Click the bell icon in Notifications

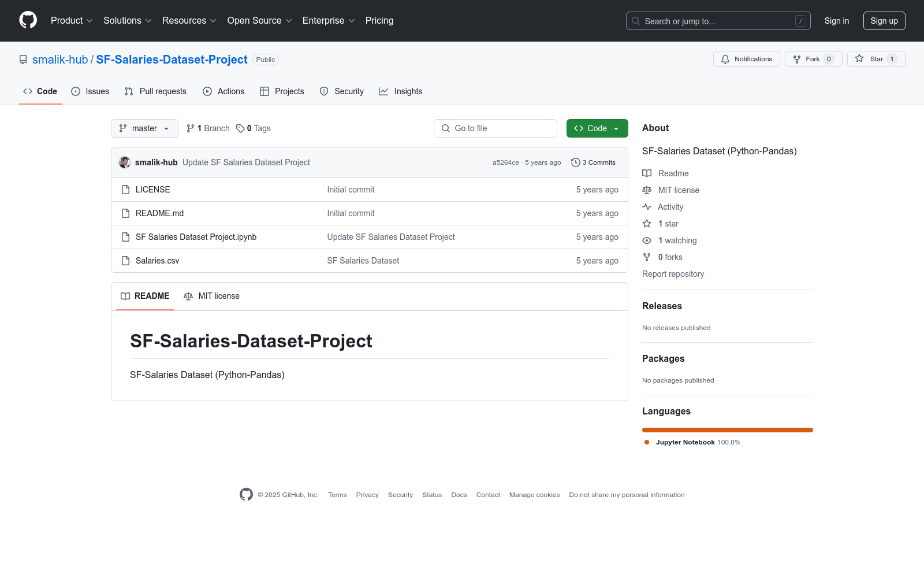click(725, 59)
